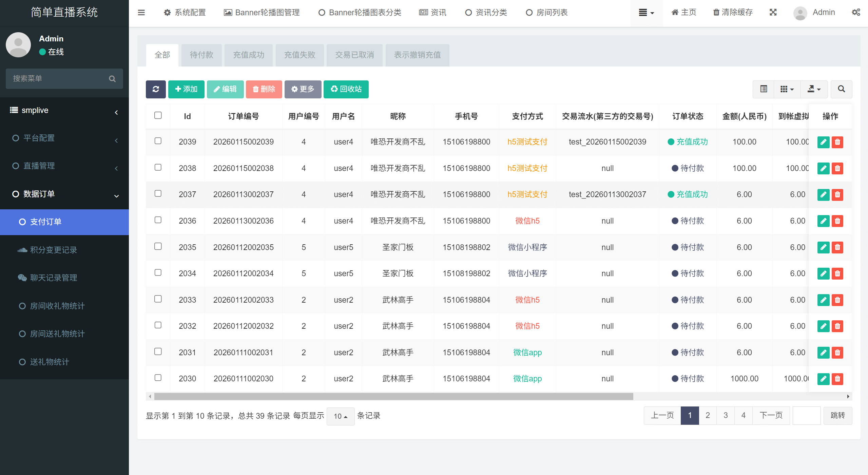Click the page jump number input
The width and height of the screenshot is (868, 475).
click(806, 415)
